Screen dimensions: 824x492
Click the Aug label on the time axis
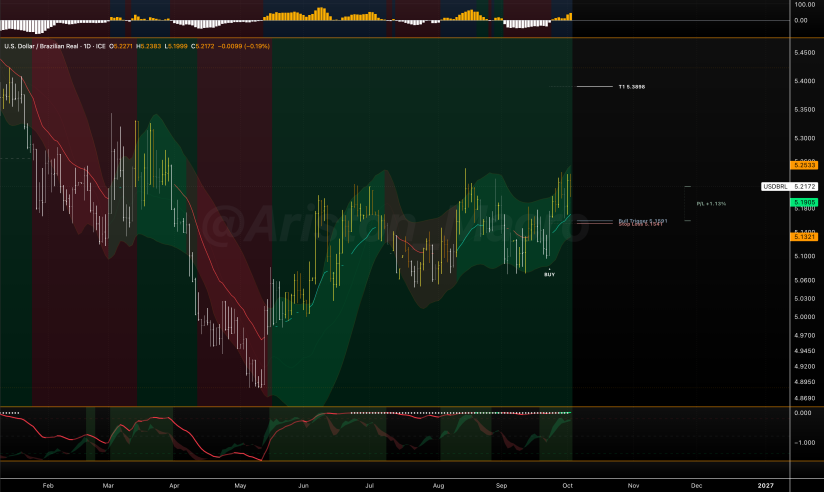point(438,486)
